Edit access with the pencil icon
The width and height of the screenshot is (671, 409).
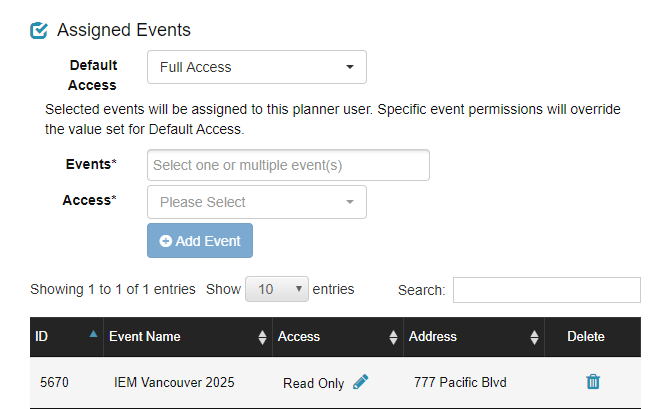point(361,382)
